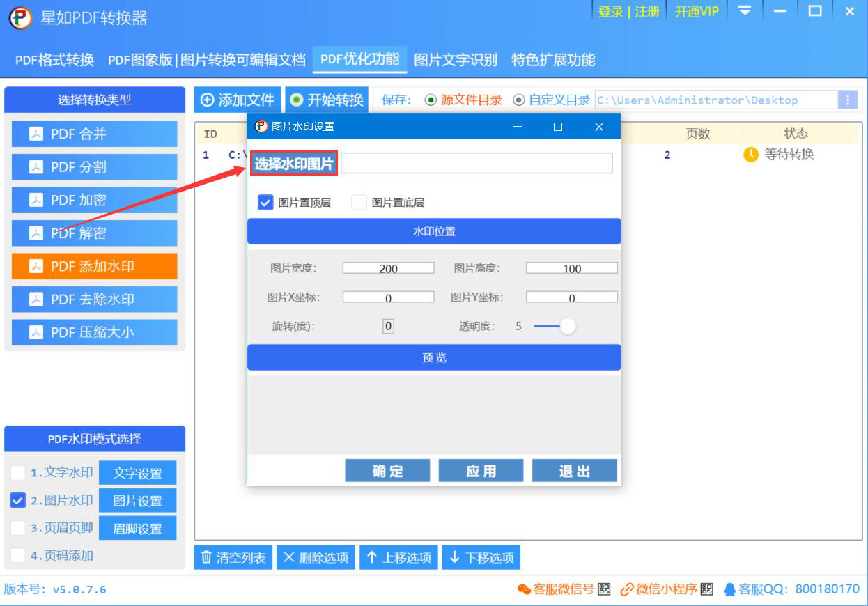The height and width of the screenshot is (606, 868).
Task: Click the 下移选项 move down button
Action: tap(481, 557)
